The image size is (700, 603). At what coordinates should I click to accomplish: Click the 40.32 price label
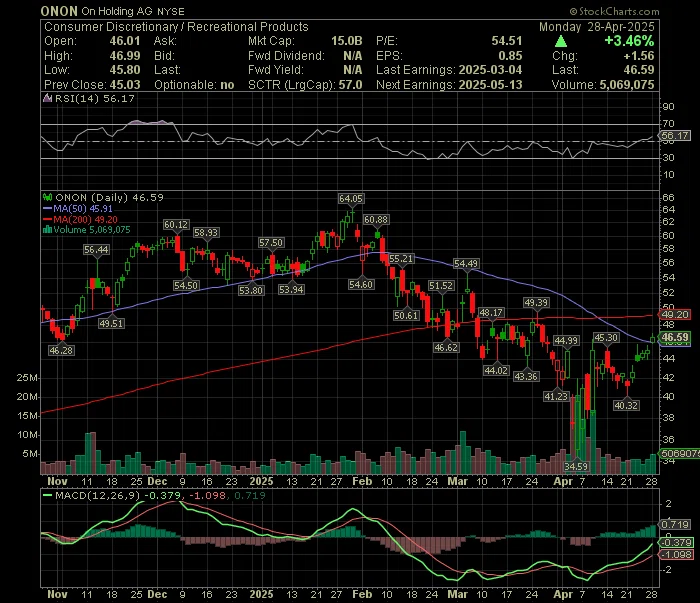pos(626,405)
